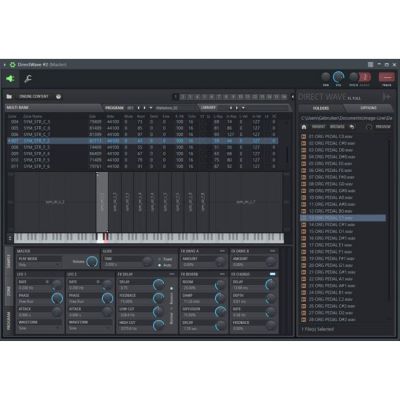
Task: Click the detached grid icon in title bar
Action: [370, 65]
